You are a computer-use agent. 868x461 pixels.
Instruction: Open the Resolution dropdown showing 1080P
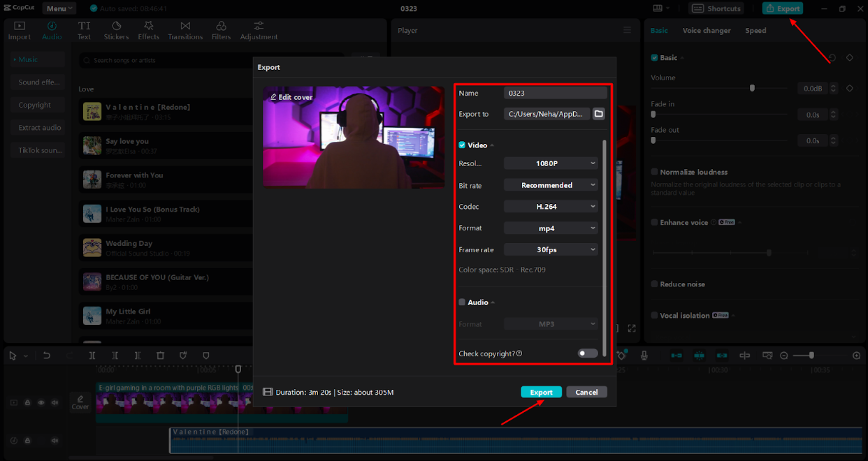coord(551,163)
